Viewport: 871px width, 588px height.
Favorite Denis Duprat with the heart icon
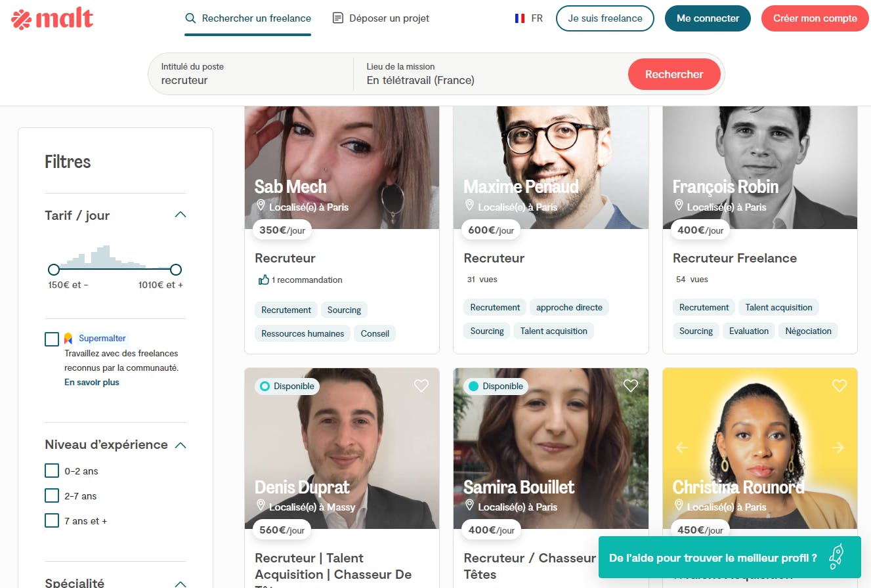point(421,386)
